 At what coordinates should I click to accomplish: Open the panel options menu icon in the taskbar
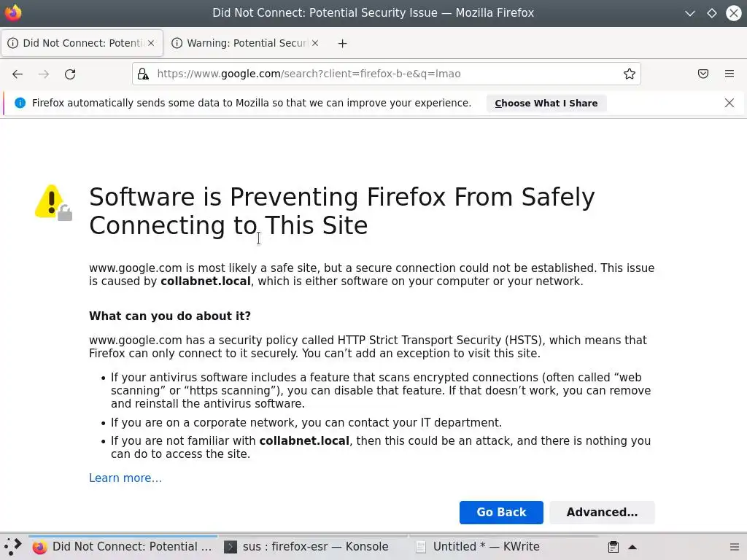(x=735, y=547)
